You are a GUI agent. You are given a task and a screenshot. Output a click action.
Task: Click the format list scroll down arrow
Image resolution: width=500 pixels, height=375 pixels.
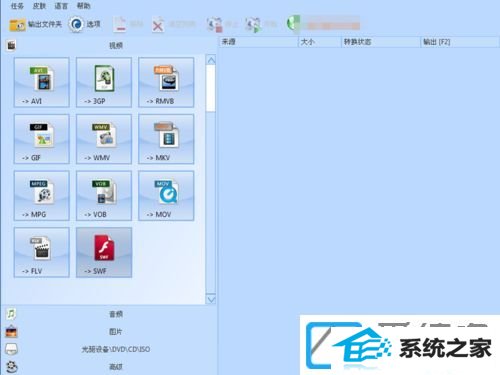click(x=211, y=299)
